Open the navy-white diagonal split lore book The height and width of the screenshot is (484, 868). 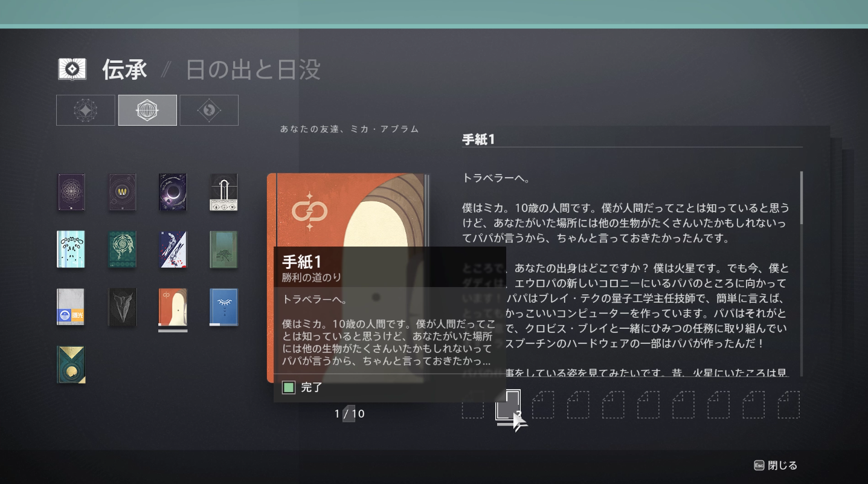[173, 249]
